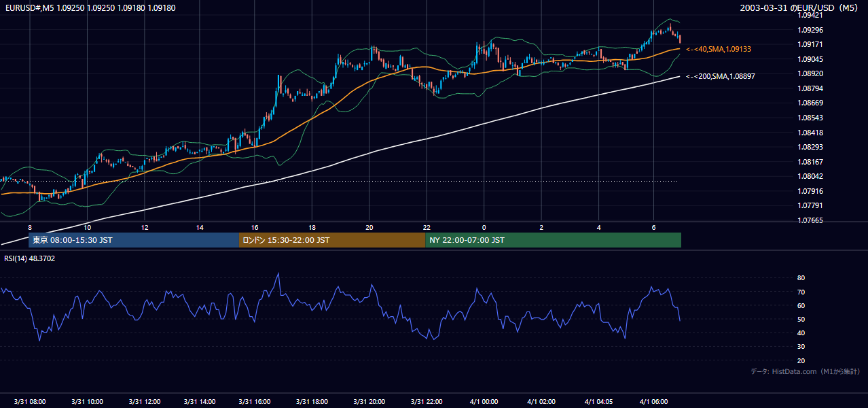Image resolution: width=868 pixels, height=408 pixels.
Task: Click price axis label 1.09171
Action: point(810,44)
